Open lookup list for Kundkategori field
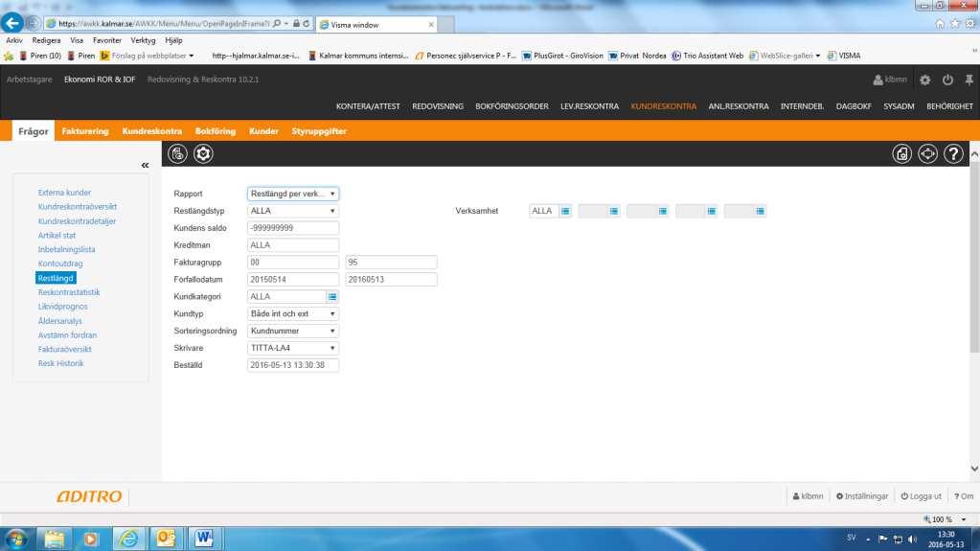This screenshot has height=551, width=980. 331,297
